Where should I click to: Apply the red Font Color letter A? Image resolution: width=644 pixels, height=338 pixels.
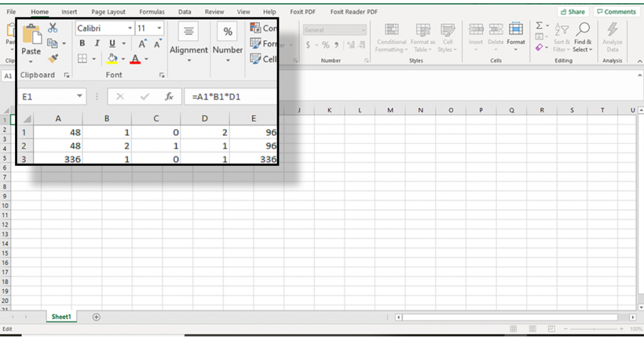(x=135, y=58)
